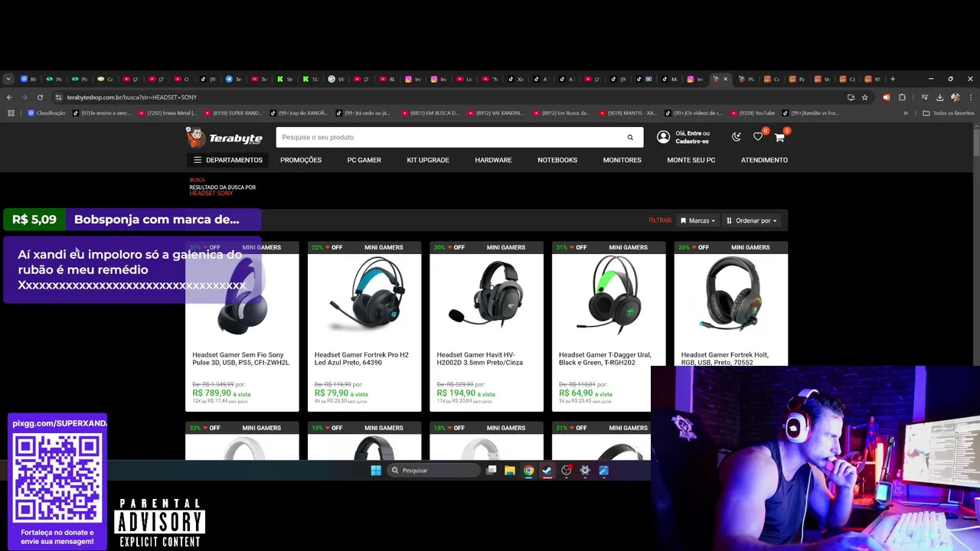
Task: Open the NOTEBOOKS menu item
Action: [557, 160]
